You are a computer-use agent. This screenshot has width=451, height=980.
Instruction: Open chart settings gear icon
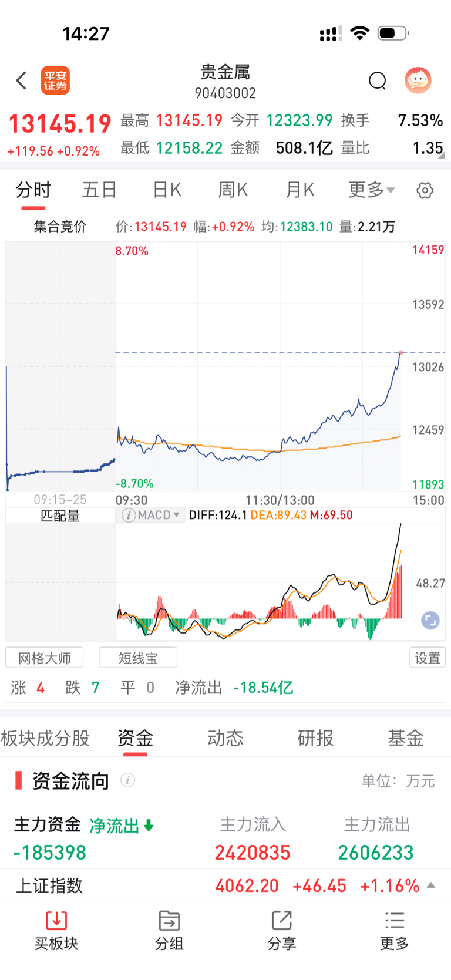[x=425, y=190]
